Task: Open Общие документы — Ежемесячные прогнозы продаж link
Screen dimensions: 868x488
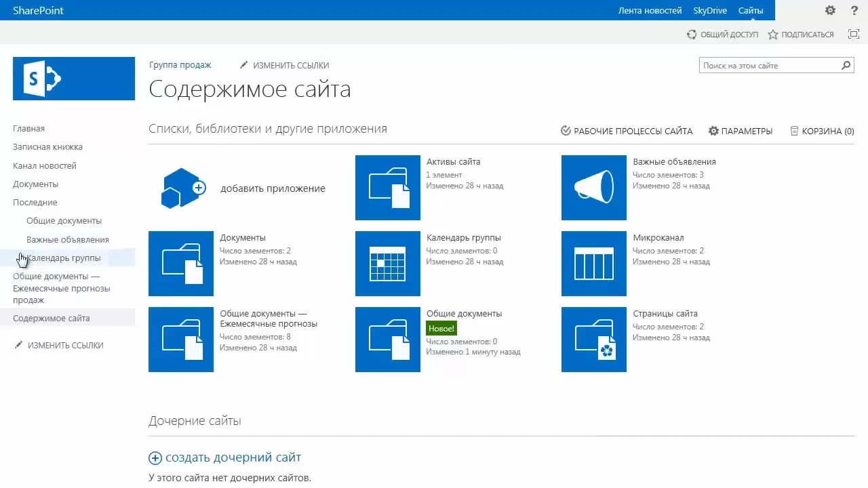Action: click(x=61, y=288)
